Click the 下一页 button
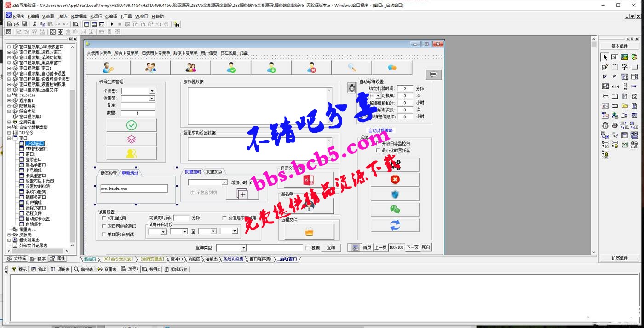The image size is (644, 328). (412, 247)
